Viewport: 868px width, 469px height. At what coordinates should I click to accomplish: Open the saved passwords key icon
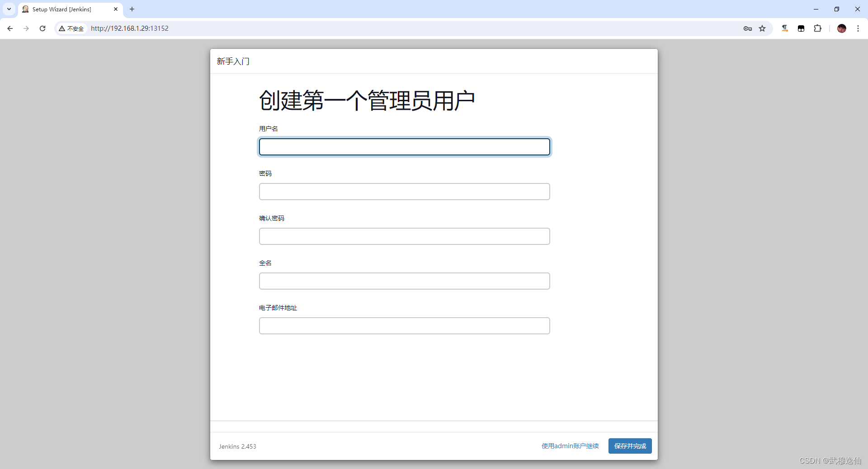pyautogui.click(x=747, y=28)
